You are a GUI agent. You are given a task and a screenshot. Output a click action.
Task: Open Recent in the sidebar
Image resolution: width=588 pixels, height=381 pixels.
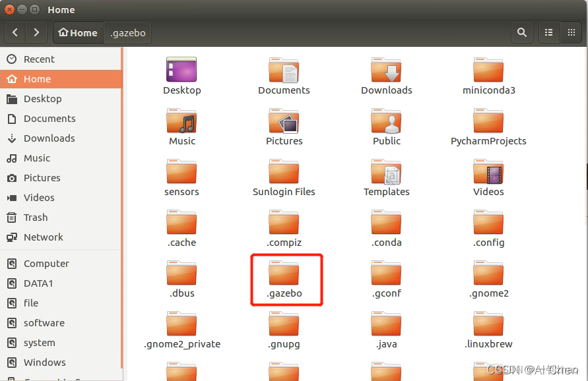point(61,59)
